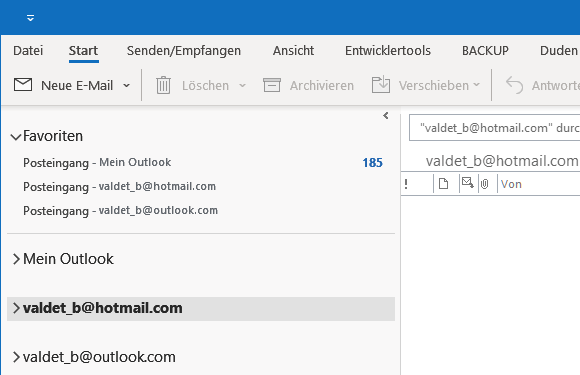Screen dimensions: 580x375
Task: Sort by the item type page icon column
Action: [443, 183]
